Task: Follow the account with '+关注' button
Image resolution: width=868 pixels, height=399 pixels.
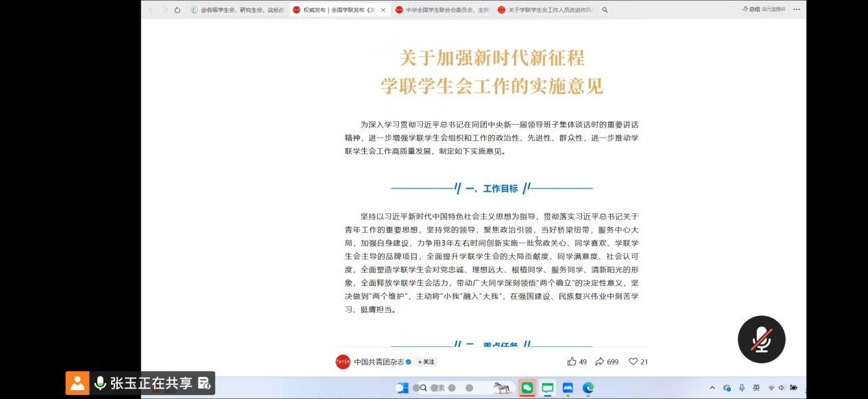Action: 426,362
